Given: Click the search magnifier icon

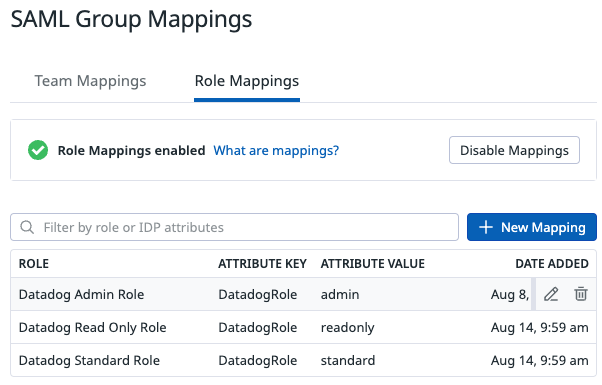Looking at the screenshot, I should (27, 227).
